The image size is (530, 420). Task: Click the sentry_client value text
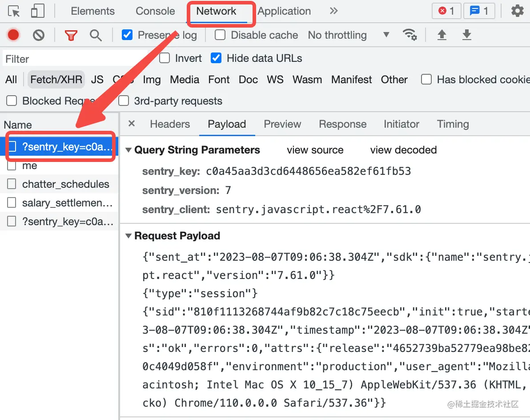tap(318, 209)
